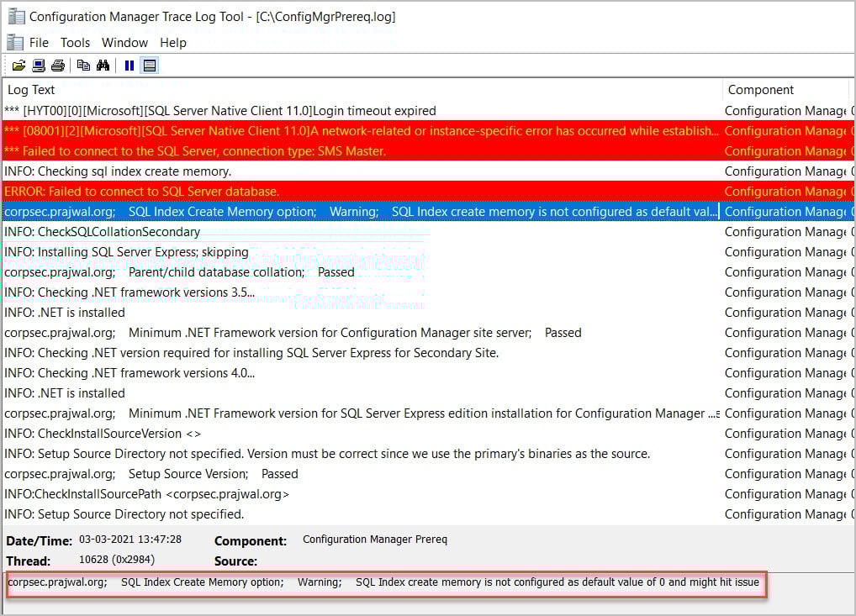Toggle the Pause log updates button
Image resolution: width=856 pixels, height=616 pixels.
tap(129, 66)
